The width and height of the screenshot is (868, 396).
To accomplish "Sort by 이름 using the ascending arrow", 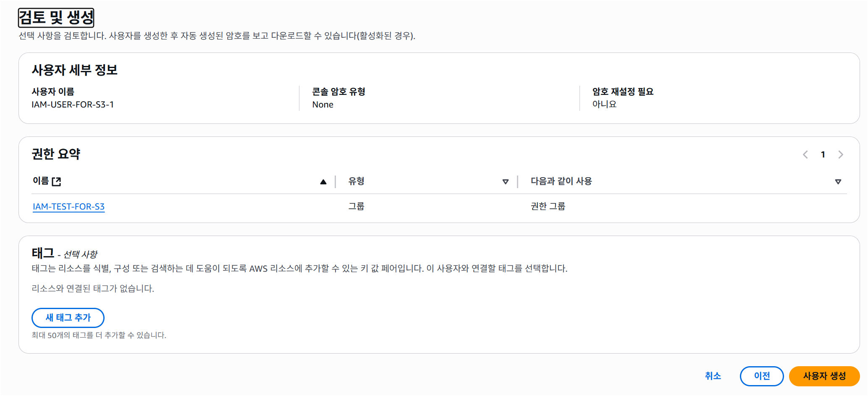I will 323,182.
